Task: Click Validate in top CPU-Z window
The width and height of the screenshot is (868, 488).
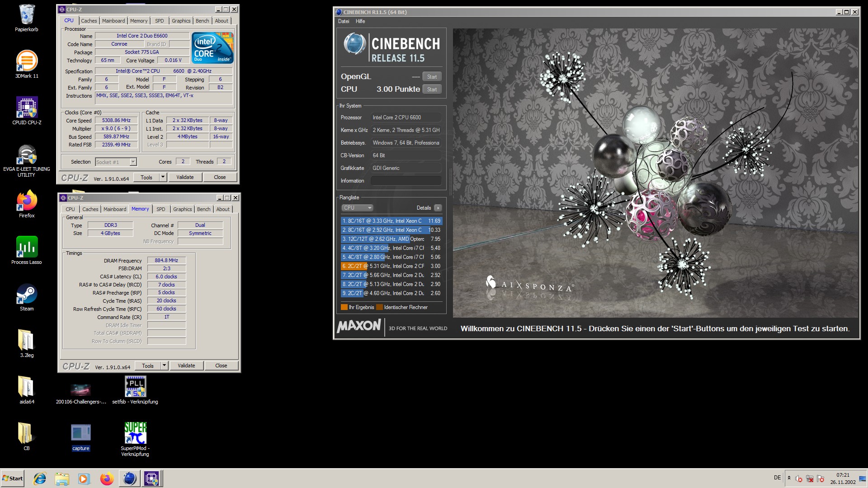Action: (x=185, y=178)
